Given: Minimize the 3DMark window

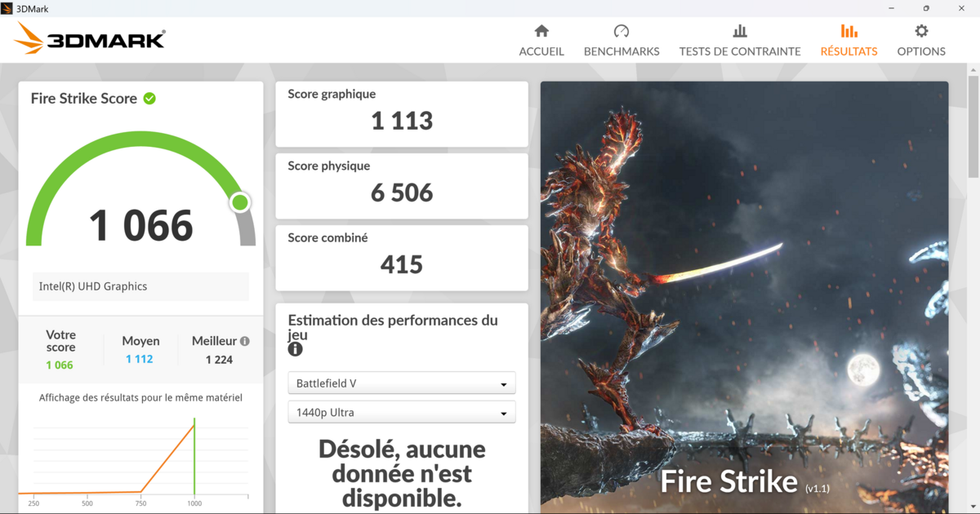Looking at the screenshot, I should click(x=889, y=8).
